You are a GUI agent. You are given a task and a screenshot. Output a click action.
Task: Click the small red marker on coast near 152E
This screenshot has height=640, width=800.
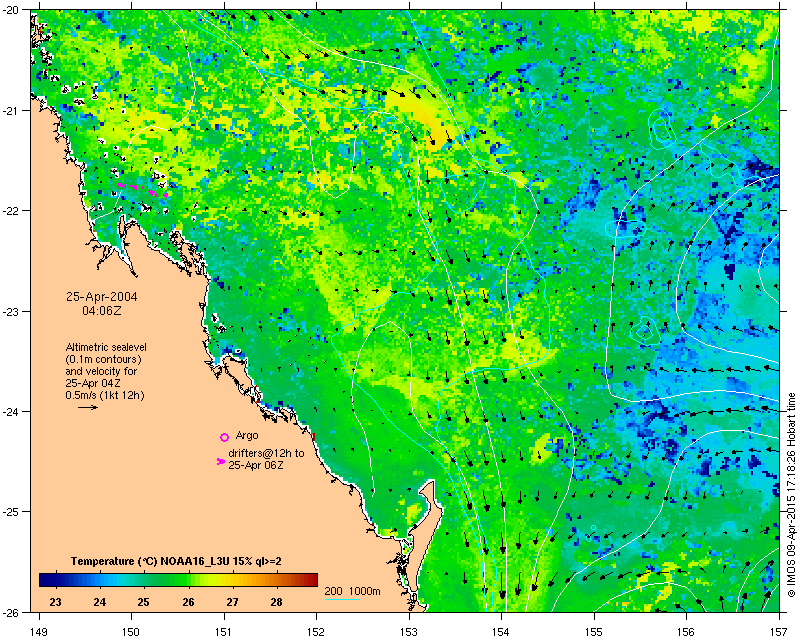click(314, 436)
